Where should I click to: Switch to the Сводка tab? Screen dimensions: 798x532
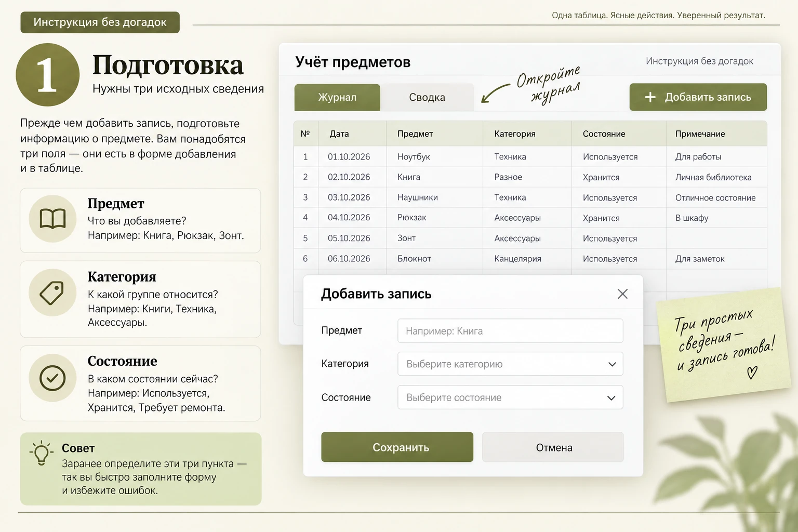pyautogui.click(x=427, y=97)
